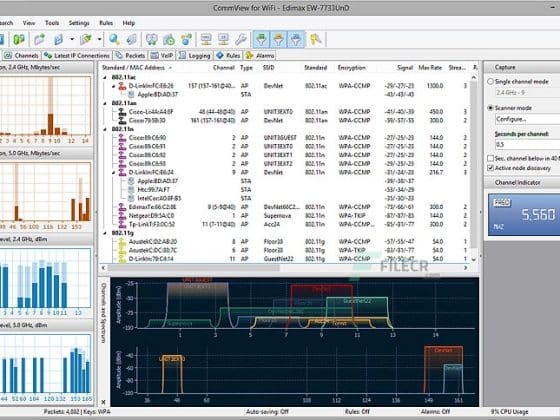Click the toolbar icon right of the magnifier
560x420 pixels.
pos(131,39)
